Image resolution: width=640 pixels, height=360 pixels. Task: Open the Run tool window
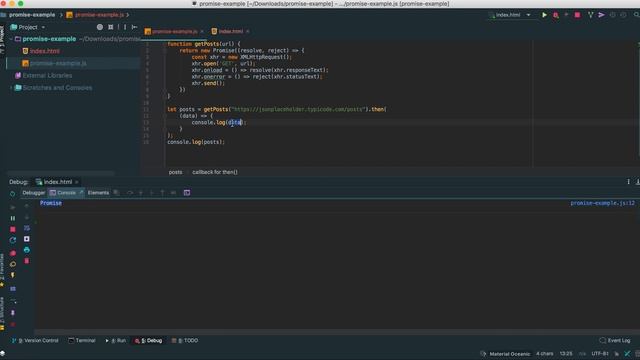pyautogui.click(x=116, y=341)
